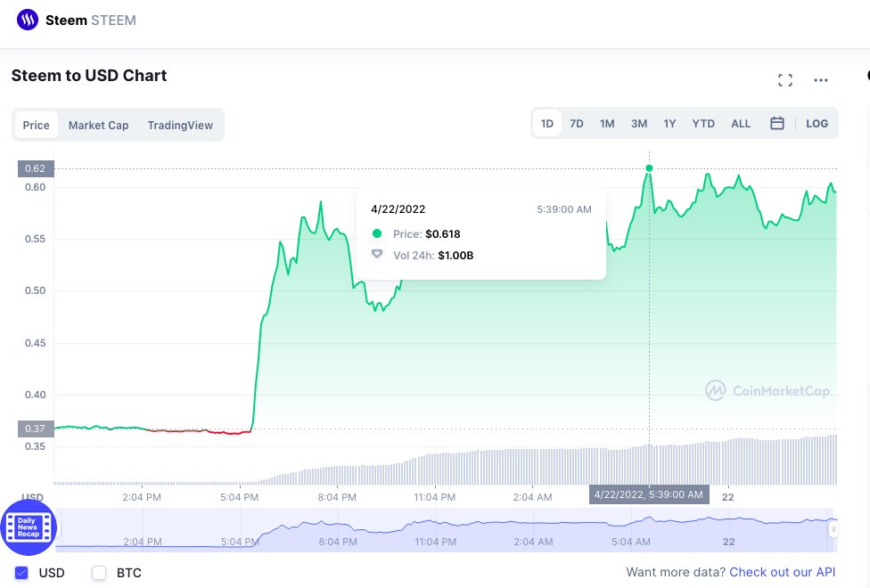870x588 pixels.
Task: Open the calendar date range picker
Action: pos(776,123)
